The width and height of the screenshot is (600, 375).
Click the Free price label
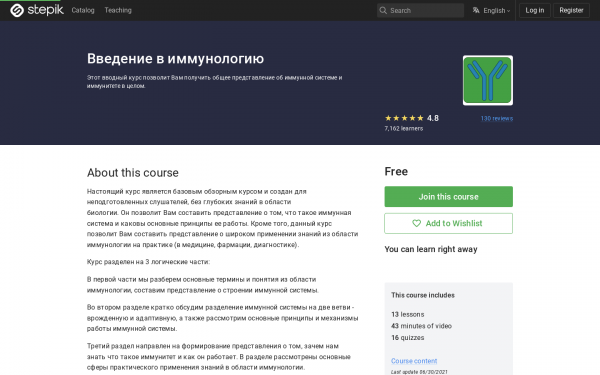tap(396, 171)
